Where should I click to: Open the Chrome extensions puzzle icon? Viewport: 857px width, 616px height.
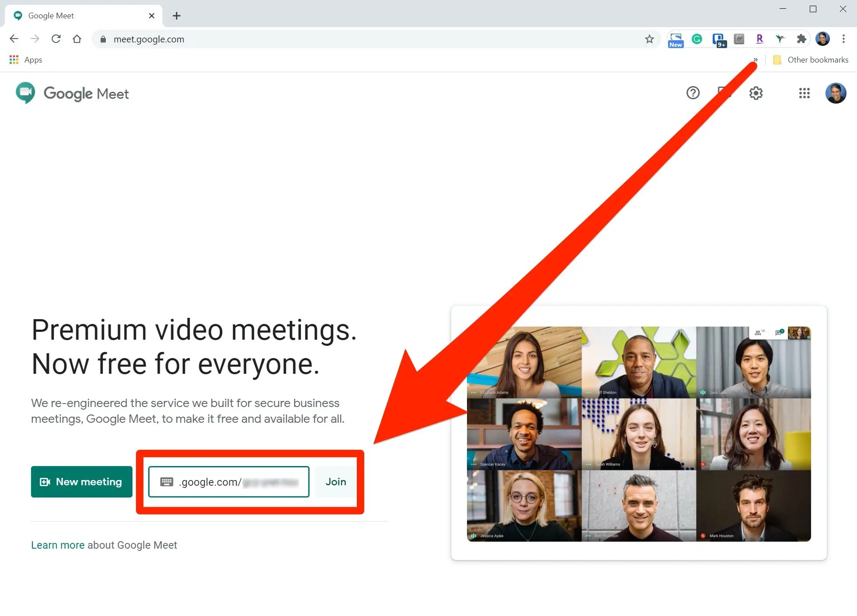[801, 39]
